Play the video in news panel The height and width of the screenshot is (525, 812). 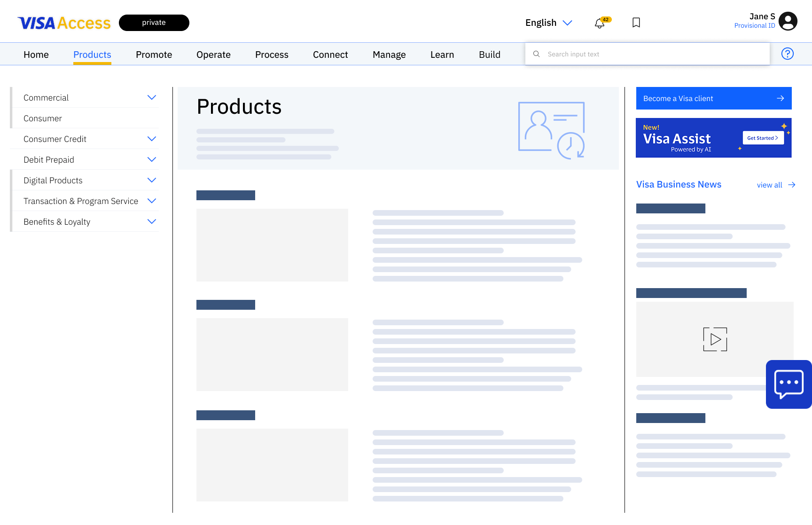[715, 339]
